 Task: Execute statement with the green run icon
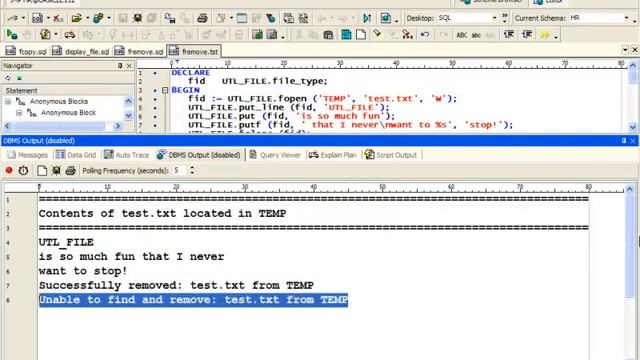[11, 35]
